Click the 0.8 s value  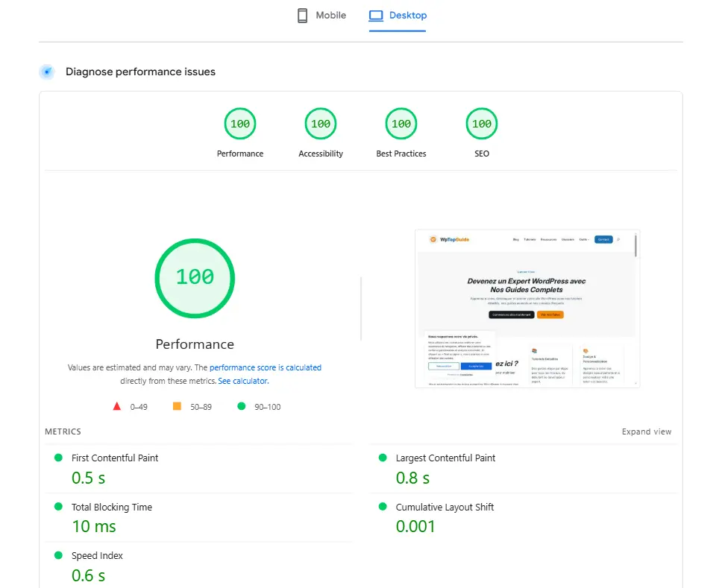point(412,478)
